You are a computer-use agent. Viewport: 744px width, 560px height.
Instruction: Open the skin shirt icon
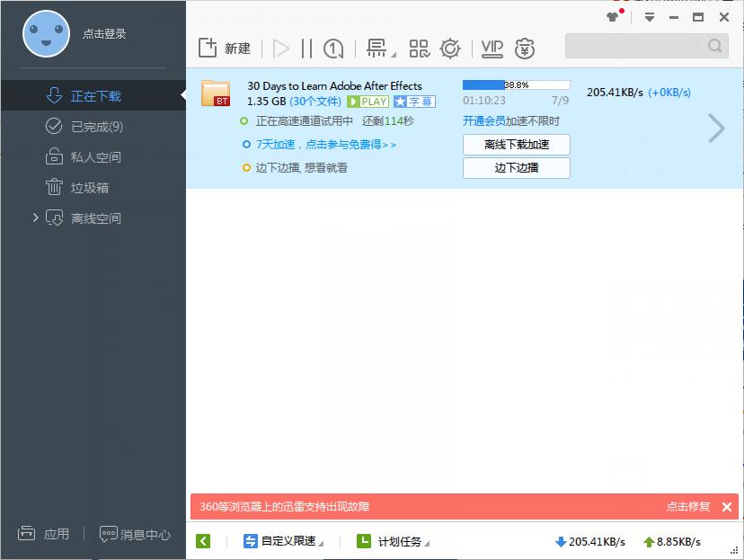[x=614, y=17]
